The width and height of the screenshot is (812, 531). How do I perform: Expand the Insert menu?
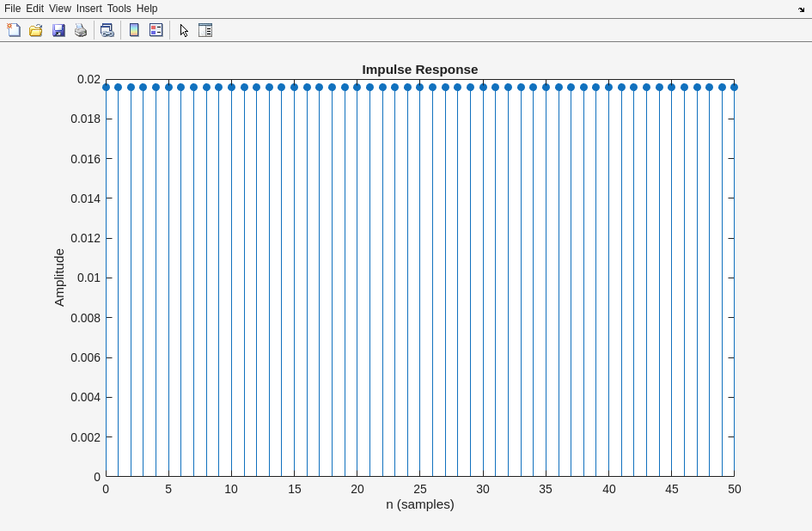coord(89,9)
